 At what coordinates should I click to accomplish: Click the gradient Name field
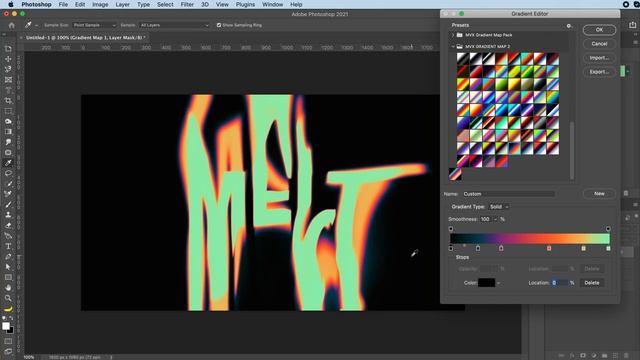[x=509, y=194]
